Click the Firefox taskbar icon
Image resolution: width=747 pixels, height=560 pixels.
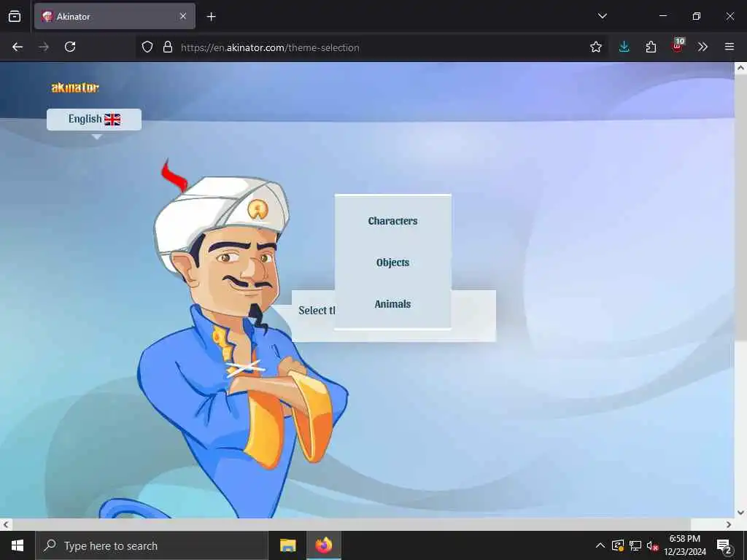tap(323, 545)
